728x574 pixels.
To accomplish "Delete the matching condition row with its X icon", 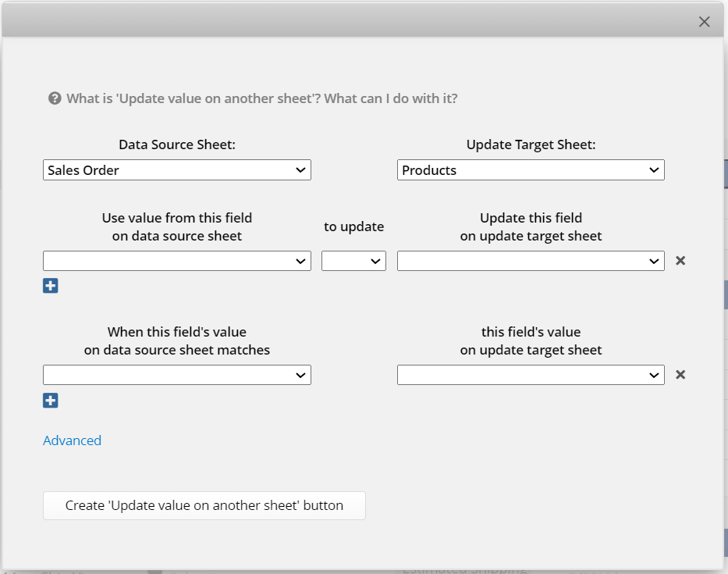I will point(680,375).
